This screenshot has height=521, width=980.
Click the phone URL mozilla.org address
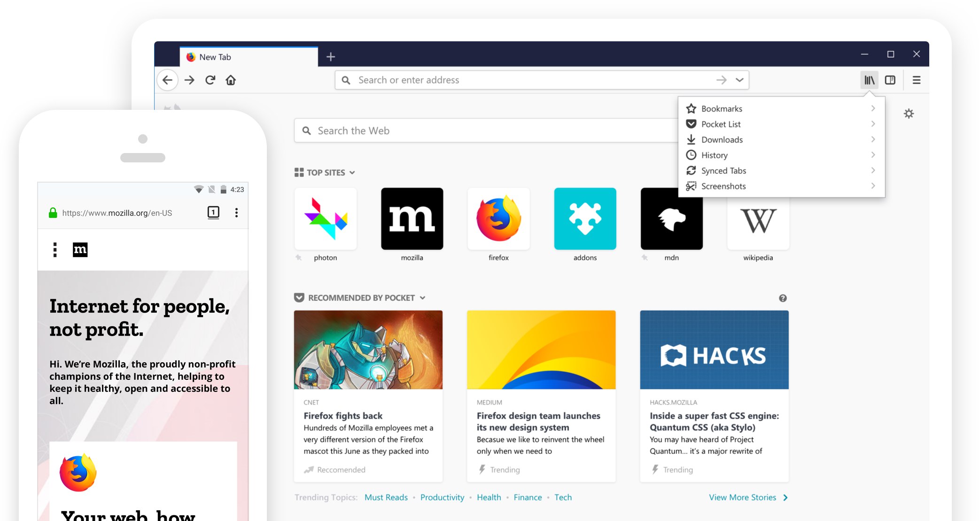[117, 213]
